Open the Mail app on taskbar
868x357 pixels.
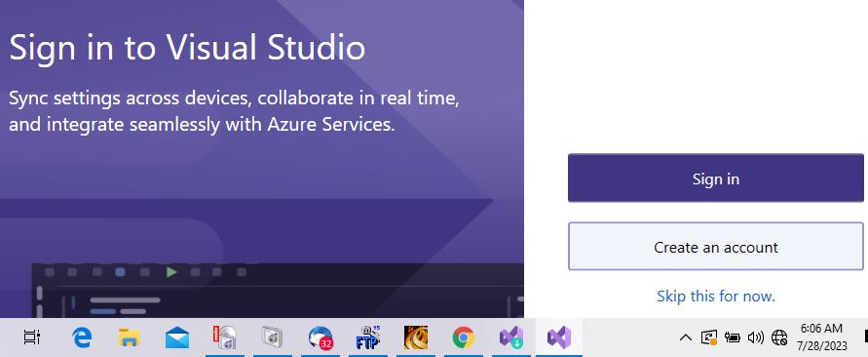pyautogui.click(x=177, y=337)
